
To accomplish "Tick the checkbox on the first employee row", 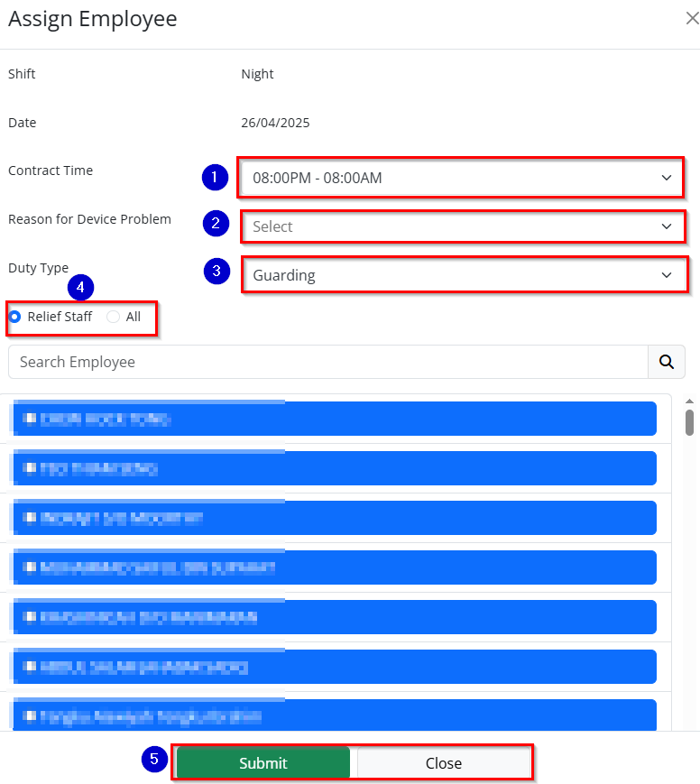I will coord(30,419).
